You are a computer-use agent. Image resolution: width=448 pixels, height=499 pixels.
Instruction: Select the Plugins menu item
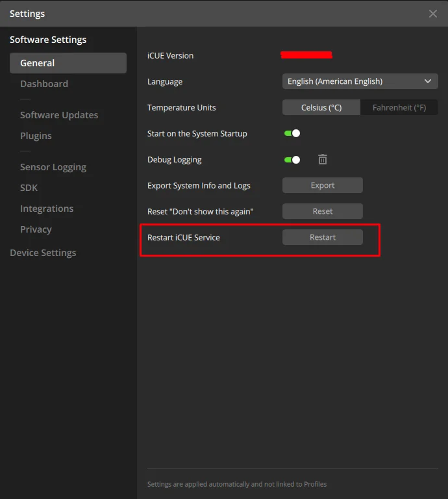coord(36,136)
